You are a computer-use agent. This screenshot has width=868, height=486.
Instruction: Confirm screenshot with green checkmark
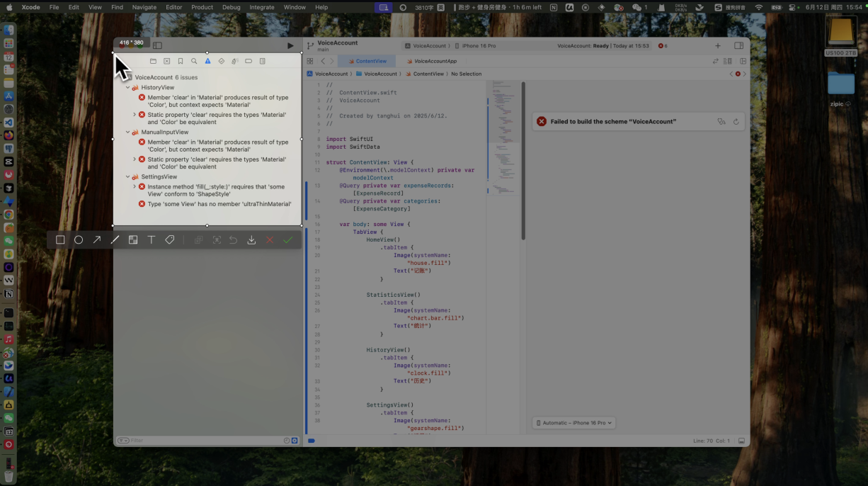(x=287, y=240)
